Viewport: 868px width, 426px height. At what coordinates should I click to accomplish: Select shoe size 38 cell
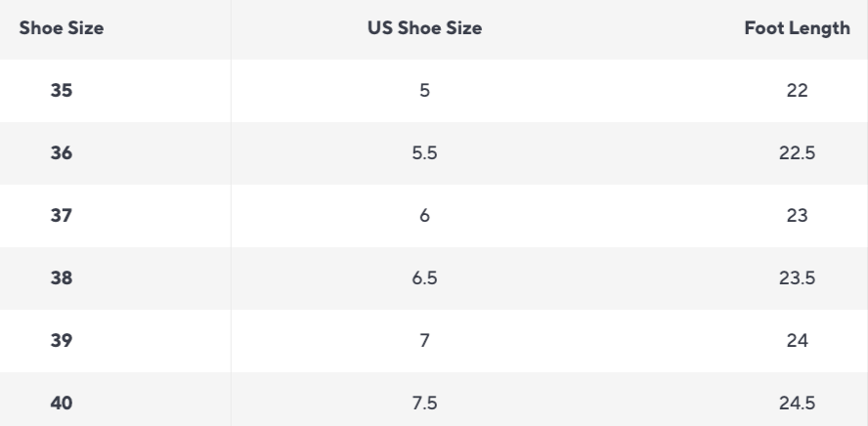coord(62,277)
